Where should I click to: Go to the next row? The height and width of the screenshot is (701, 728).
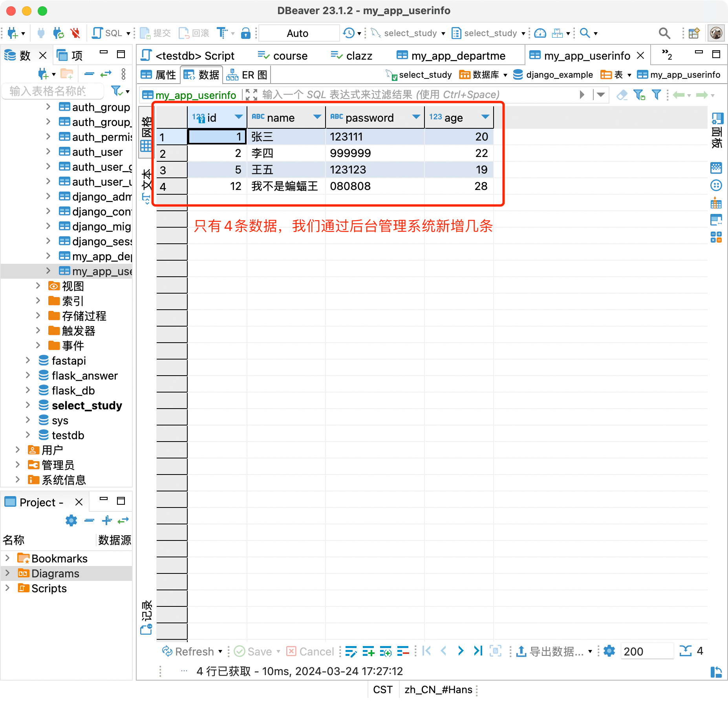click(461, 651)
